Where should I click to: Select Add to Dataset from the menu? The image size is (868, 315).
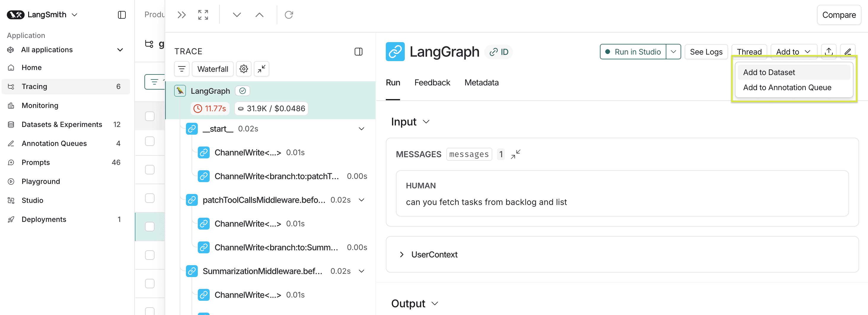pyautogui.click(x=769, y=72)
